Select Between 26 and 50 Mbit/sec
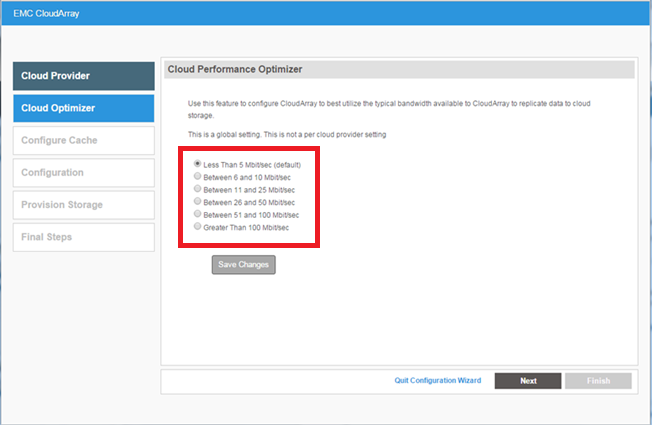The height and width of the screenshot is (425, 652). click(x=198, y=201)
